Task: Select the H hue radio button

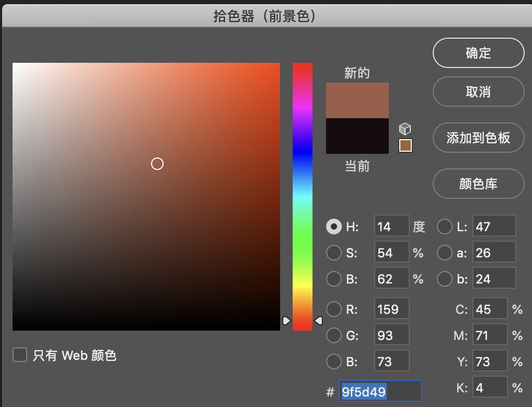Action: pos(333,227)
